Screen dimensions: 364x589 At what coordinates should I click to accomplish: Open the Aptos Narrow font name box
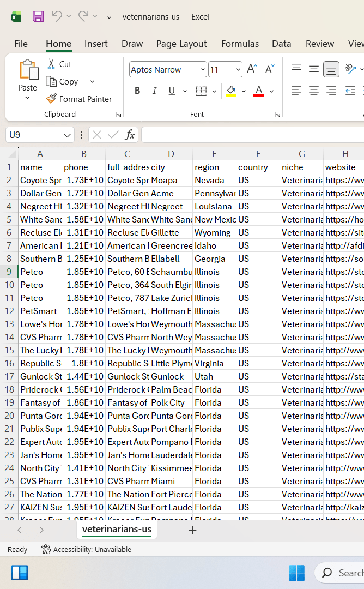tap(168, 69)
